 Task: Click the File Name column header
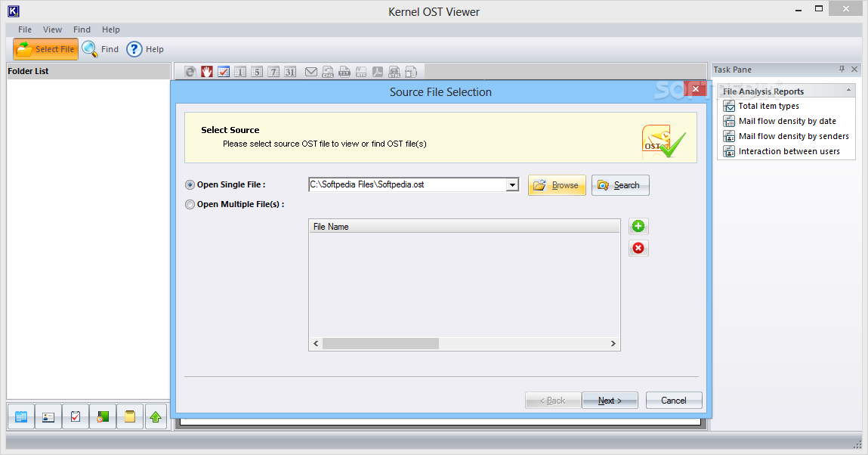[x=464, y=227]
